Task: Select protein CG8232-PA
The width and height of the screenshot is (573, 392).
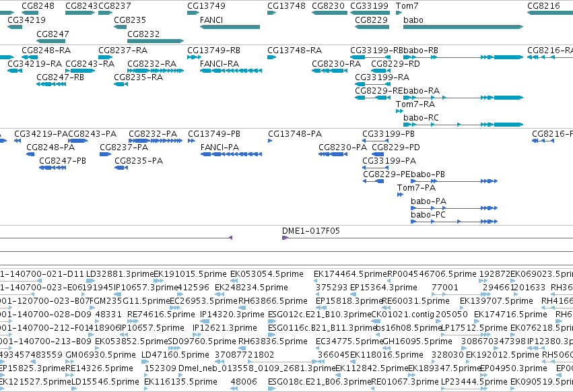Action: (x=156, y=140)
